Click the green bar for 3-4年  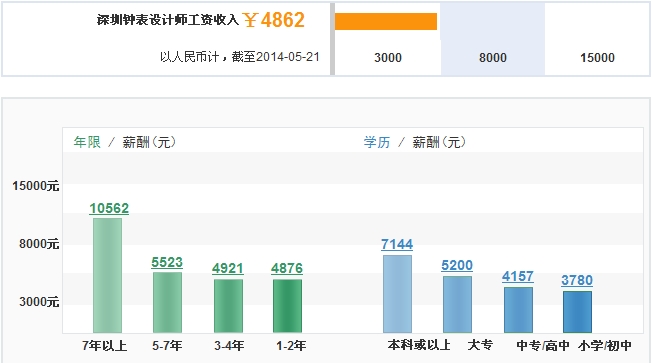pyautogui.click(x=228, y=306)
